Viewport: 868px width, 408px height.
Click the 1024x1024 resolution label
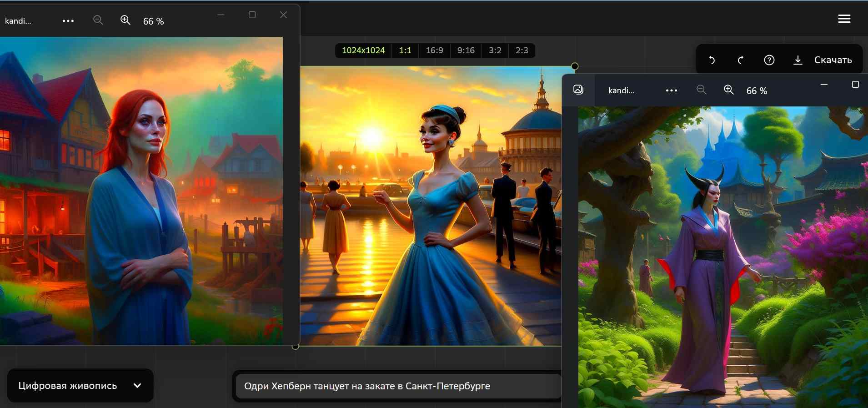(x=363, y=50)
